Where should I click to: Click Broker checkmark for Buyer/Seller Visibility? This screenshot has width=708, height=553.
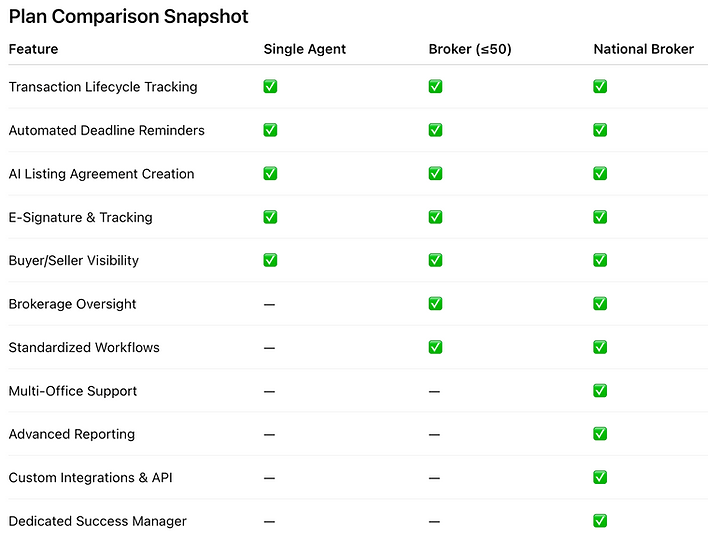(435, 261)
